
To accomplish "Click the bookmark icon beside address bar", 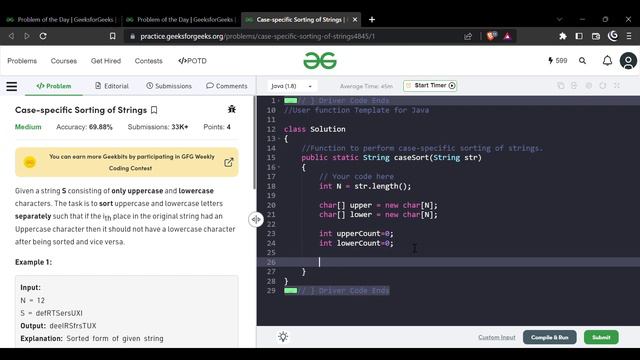I will 113,36.
